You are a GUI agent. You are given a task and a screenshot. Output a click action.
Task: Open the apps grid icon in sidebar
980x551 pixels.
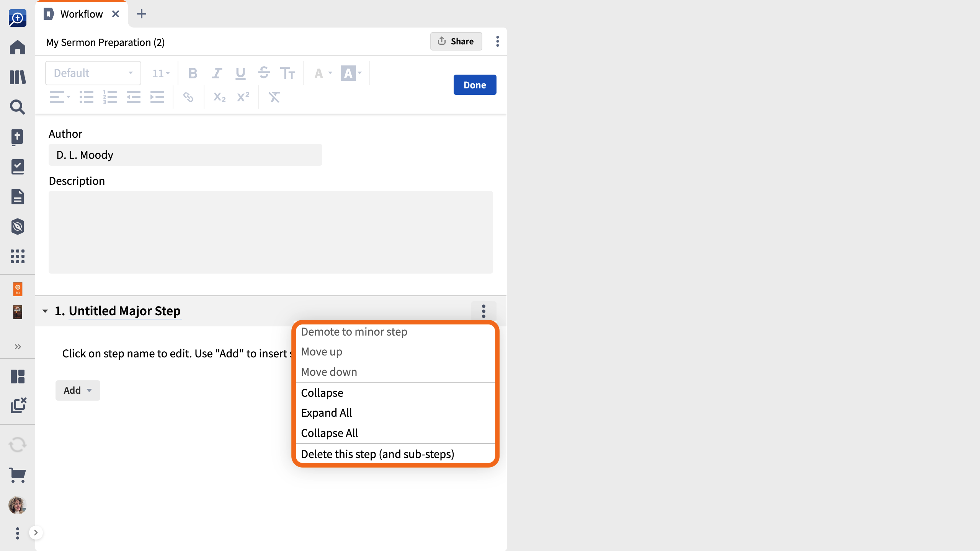click(x=18, y=256)
